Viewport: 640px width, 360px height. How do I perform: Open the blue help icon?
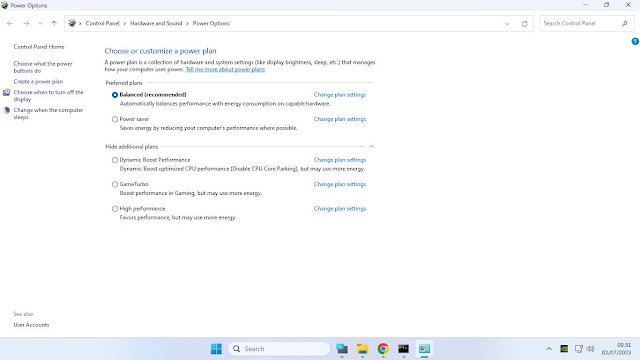click(635, 41)
